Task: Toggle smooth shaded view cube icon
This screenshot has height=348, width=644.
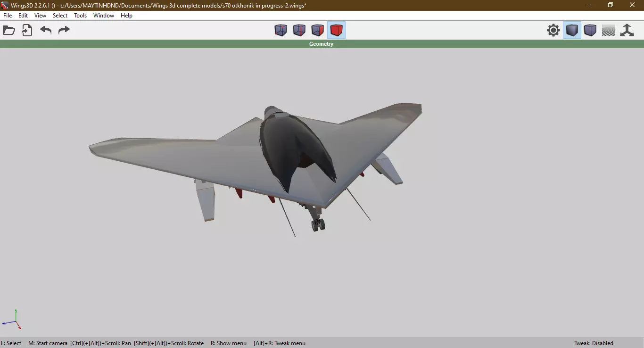Action: [x=572, y=30]
